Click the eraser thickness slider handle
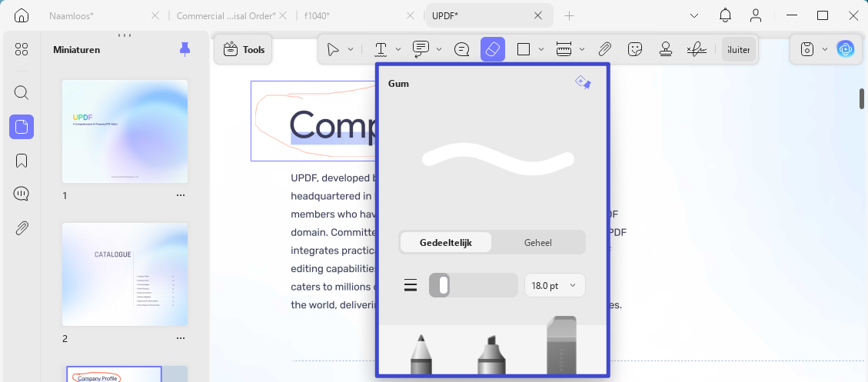The image size is (868, 382). pos(443,285)
